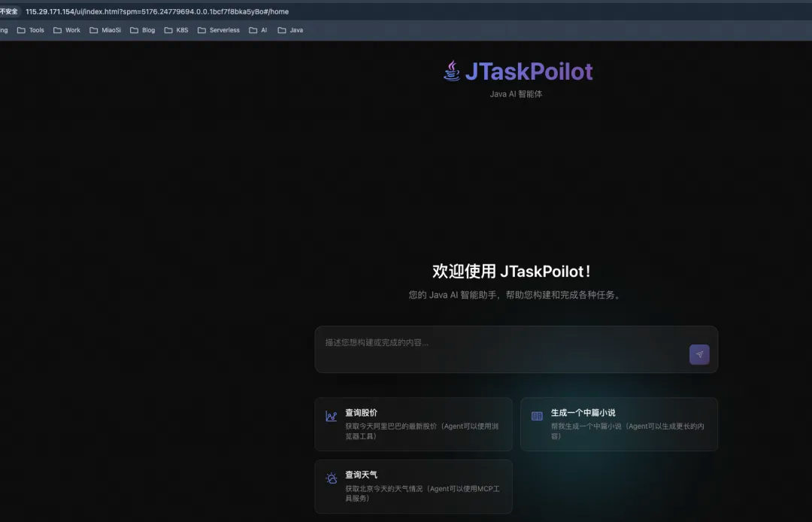
Task: Click the weather icon on 查询天气 card
Action: click(331, 478)
